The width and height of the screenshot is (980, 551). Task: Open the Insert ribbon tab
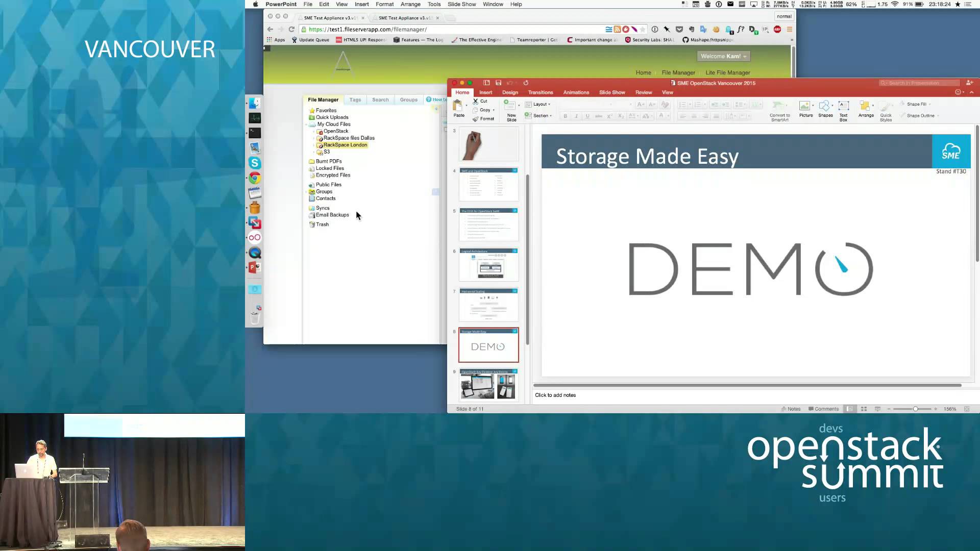click(x=485, y=92)
